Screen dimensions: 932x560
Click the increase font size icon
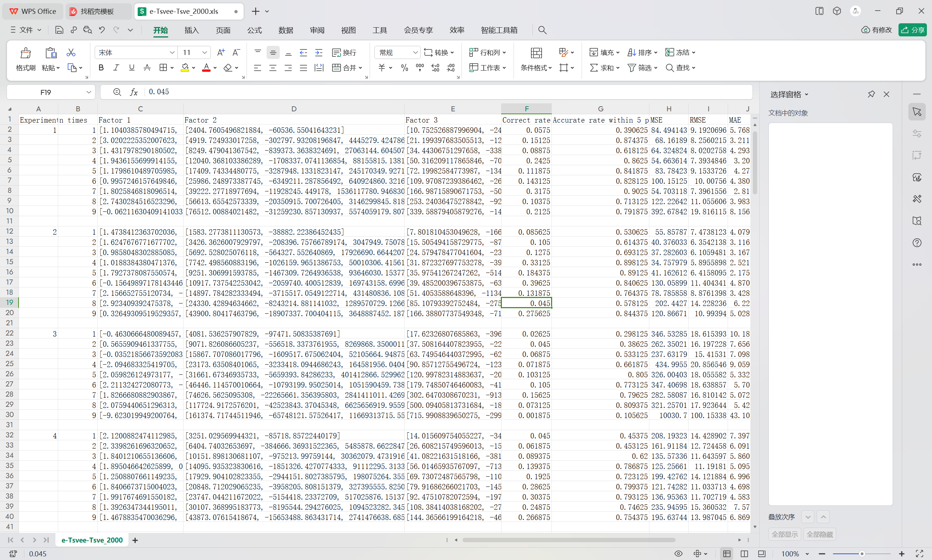(221, 52)
